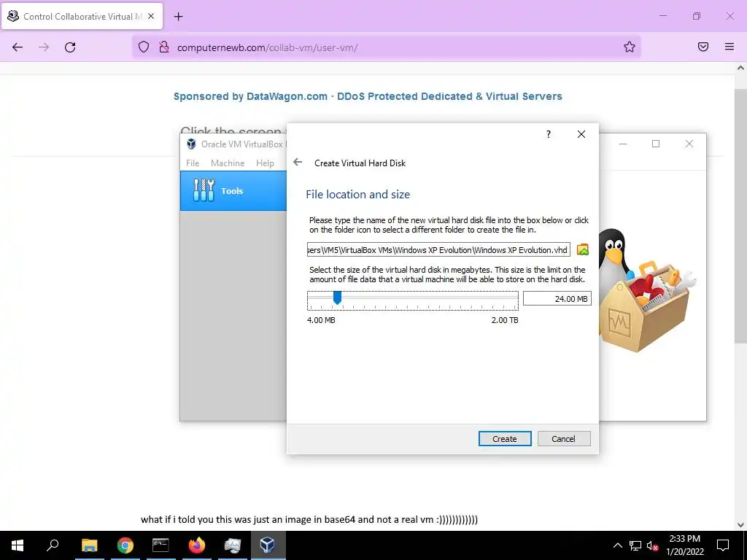
Task: Select the Control Collaborative Virtual Machine tab
Action: click(x=82, y=16)
